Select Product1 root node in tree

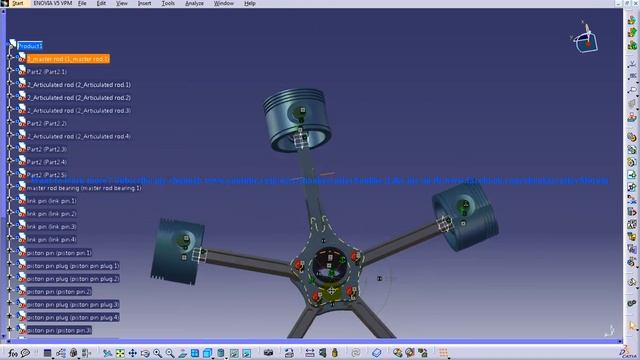(30, 46)
